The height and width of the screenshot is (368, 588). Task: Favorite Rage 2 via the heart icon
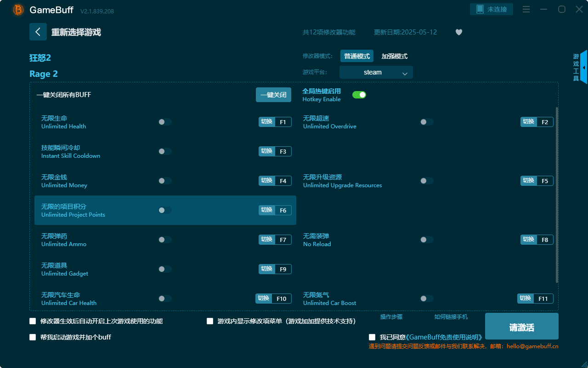coord(458,32)
